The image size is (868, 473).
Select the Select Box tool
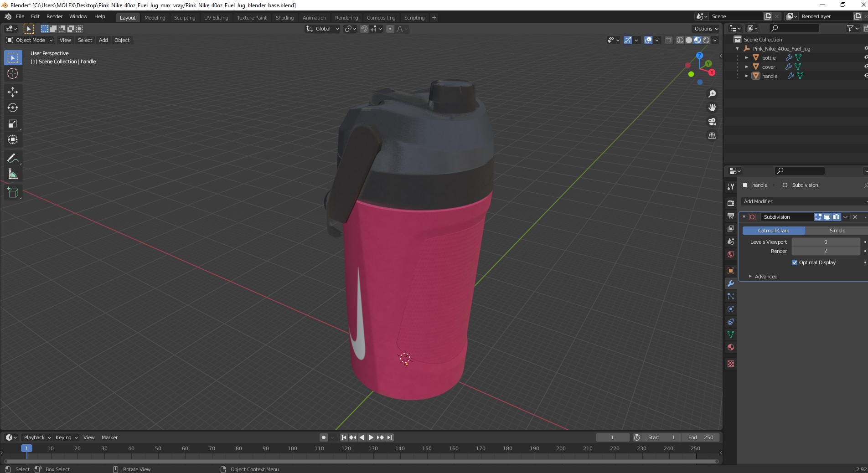point(13,58)
